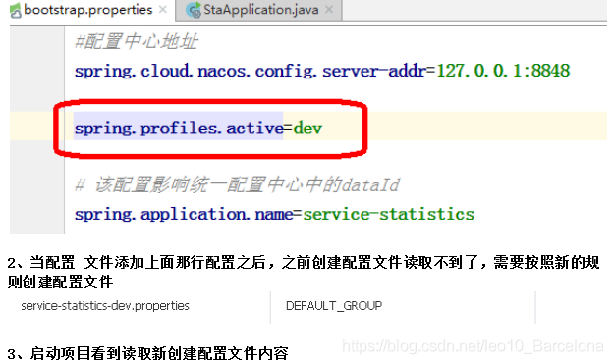Click the value 127.0.0.1:8848
This screenshot has height=364, width=613.
pyautogui.click(x=503, y=71)
